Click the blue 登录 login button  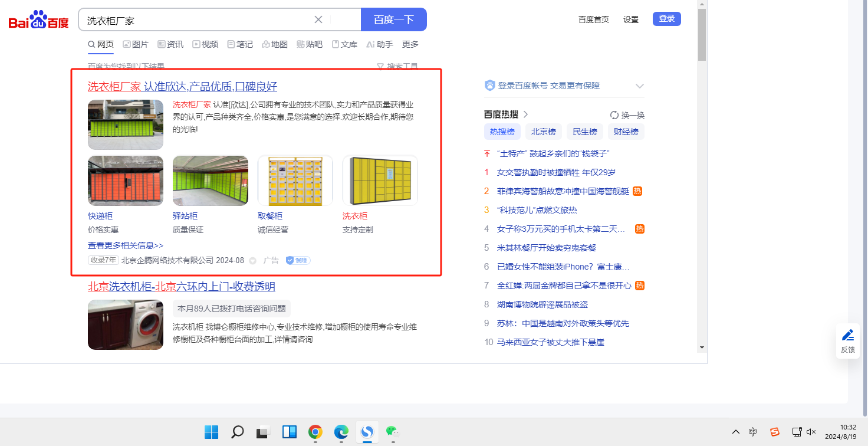[x=667, y=19]
